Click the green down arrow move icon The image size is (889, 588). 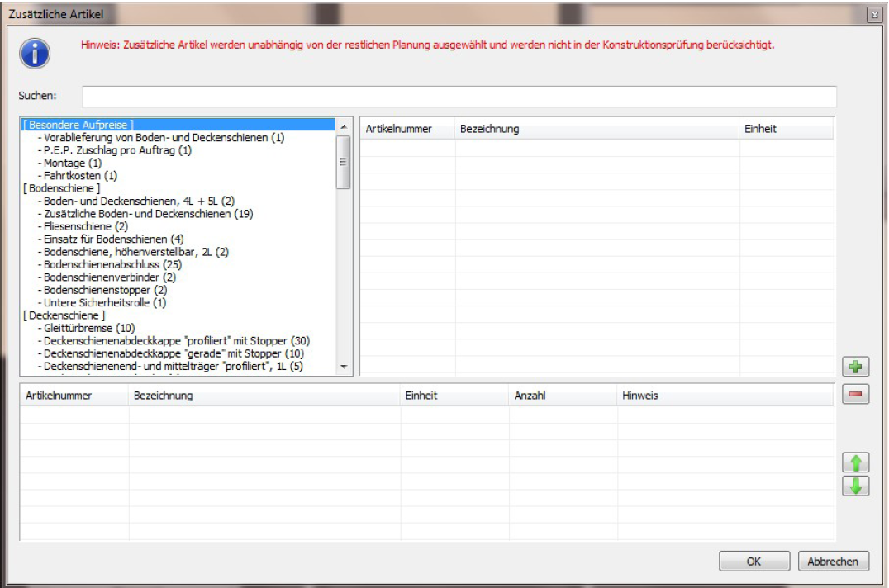[x=855, y=486]
